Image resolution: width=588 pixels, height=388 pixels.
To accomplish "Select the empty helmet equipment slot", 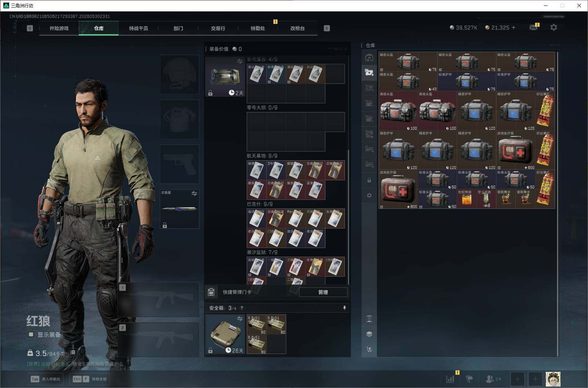I will [x=179, y=74].
